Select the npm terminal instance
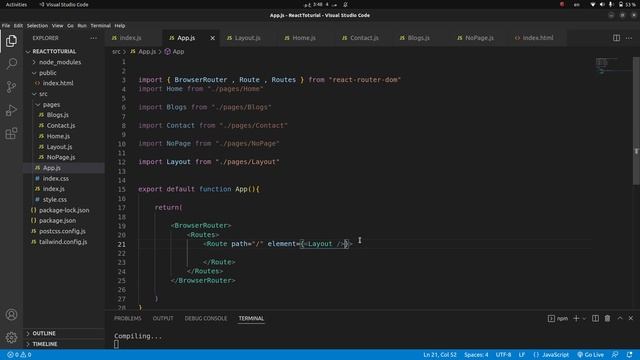Screen dimensions: 640x360 [558, 318]
